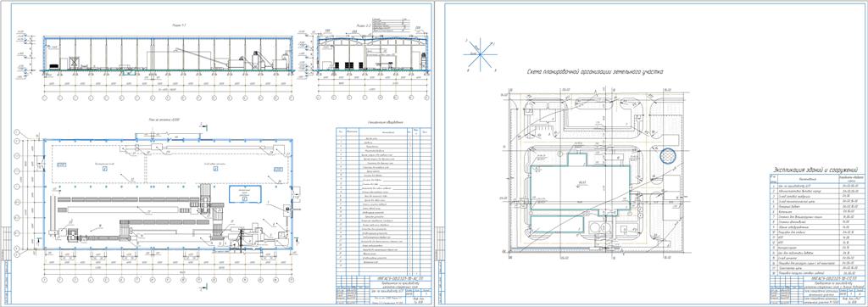868x307 pixels.
Task: Select the lower-left auxiliary building on the site plan
Action: 558,225
